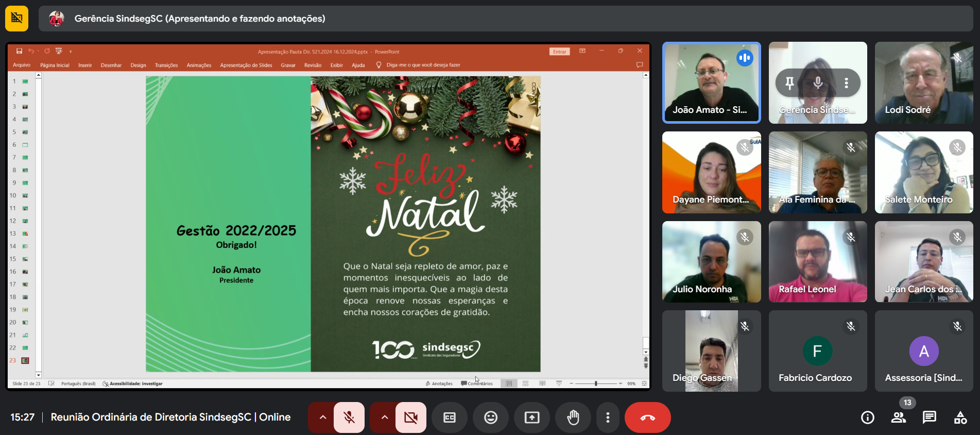Leave the call with red hangup button
This screenshot has height=435, width=980.
click(647, 417)
